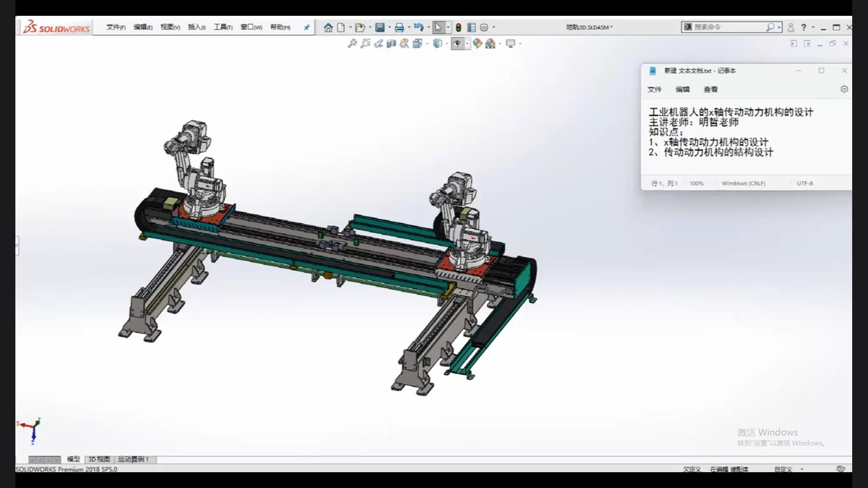Select Zoom to Area tool

365,43
